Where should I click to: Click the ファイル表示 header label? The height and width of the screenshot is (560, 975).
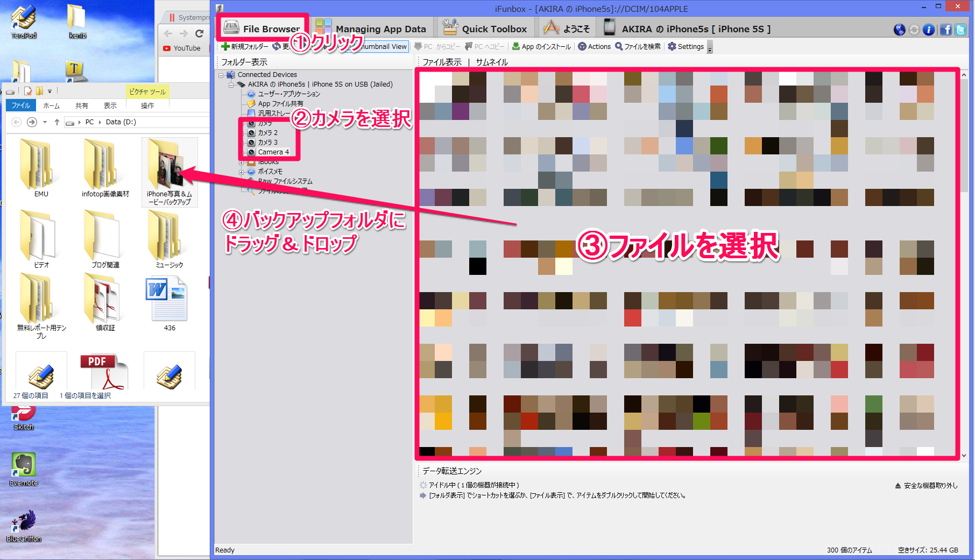point(442,62)
